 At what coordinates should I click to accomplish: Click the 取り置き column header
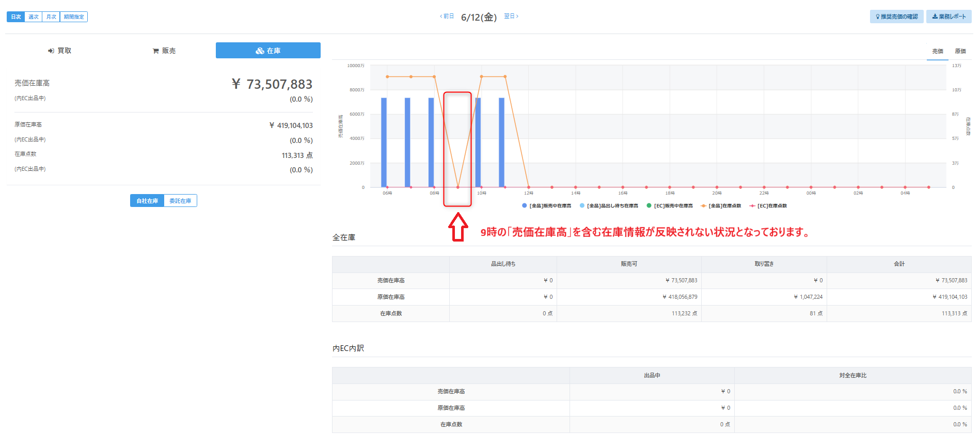(764, 264)
